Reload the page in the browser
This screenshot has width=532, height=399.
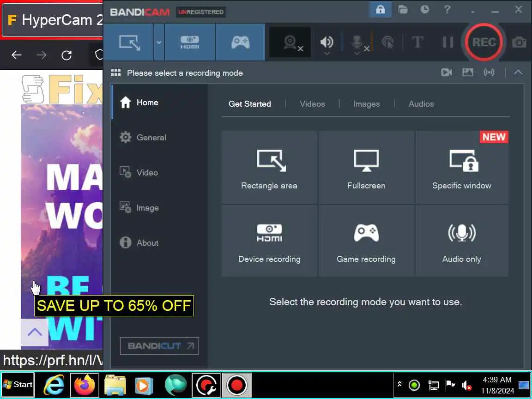[x=66, y=55]
